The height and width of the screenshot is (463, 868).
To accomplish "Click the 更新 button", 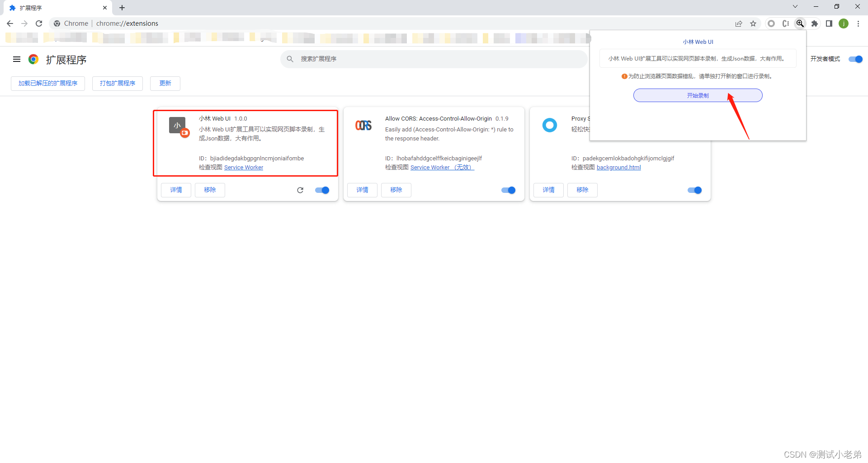I will (165, 84).
